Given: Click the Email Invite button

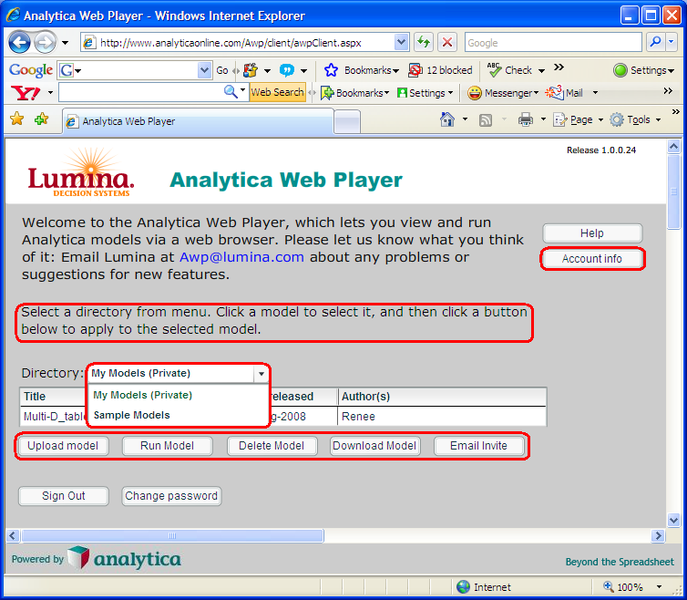Looking at the screenshot, I should coord(478,446).
